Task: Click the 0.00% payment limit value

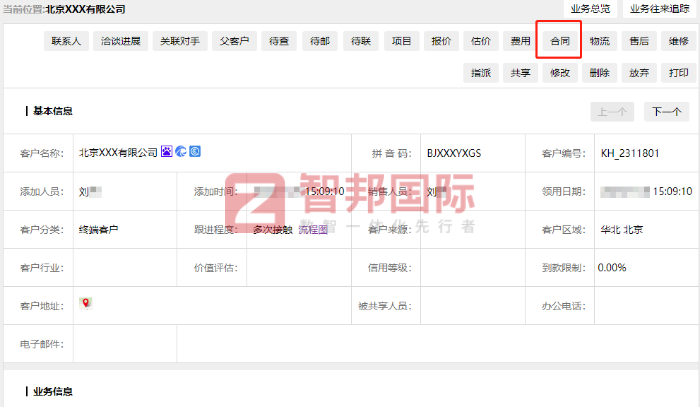Action: point(612,267)
